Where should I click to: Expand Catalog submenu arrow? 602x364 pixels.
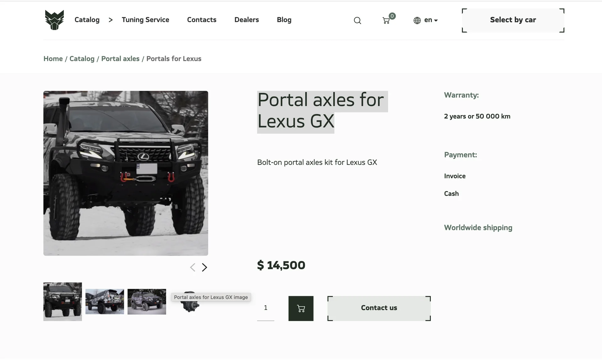tap(110, 20)
